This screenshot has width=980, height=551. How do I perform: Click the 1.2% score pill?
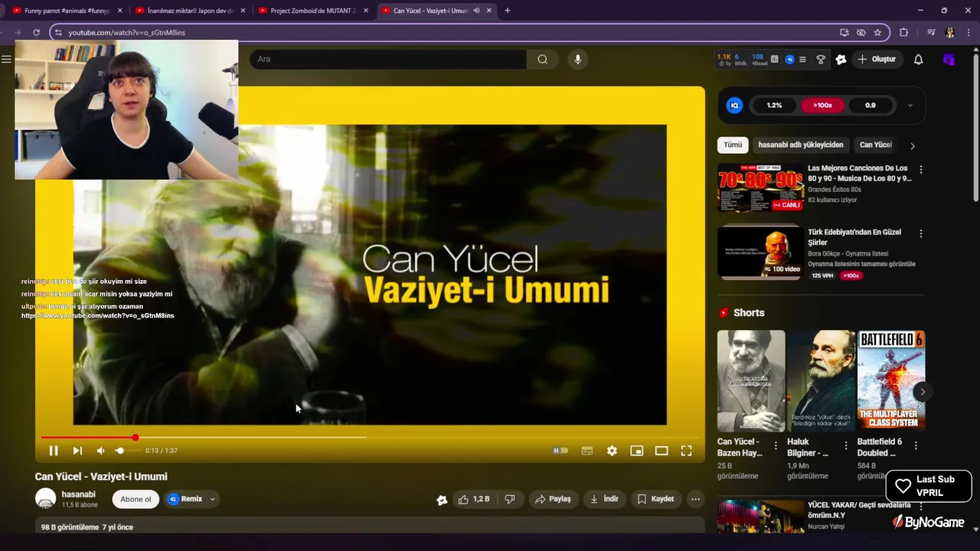click(x=774, y=106)
